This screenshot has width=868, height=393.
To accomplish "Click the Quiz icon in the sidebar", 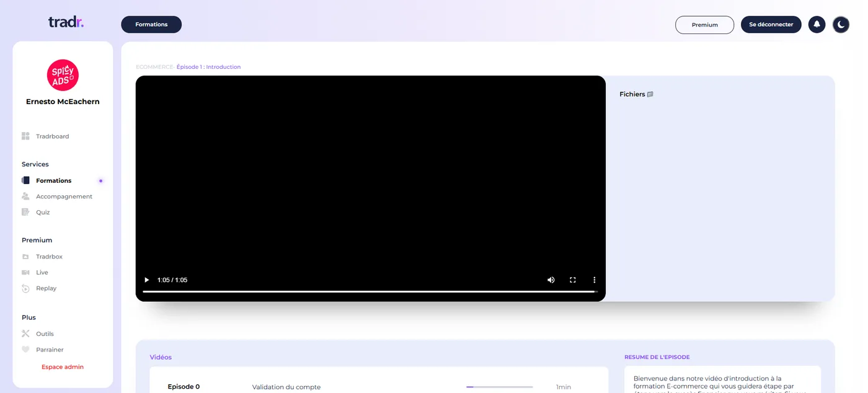I will 25,212.
